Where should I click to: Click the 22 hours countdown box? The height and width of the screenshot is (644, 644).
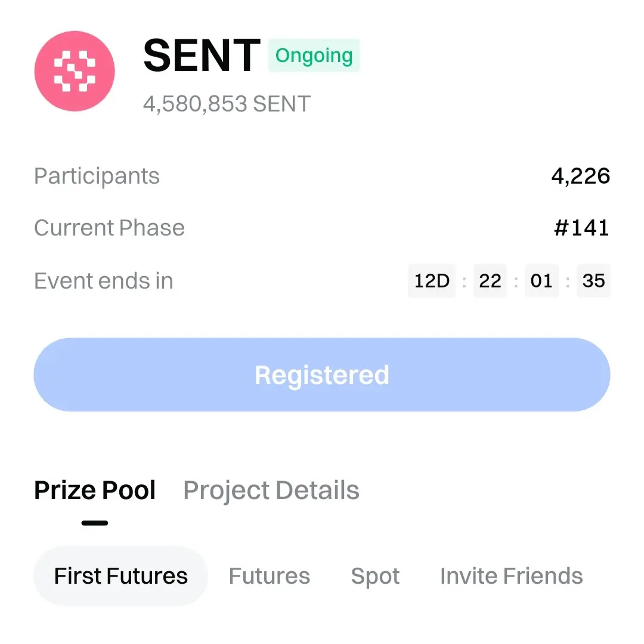(490, 280)
